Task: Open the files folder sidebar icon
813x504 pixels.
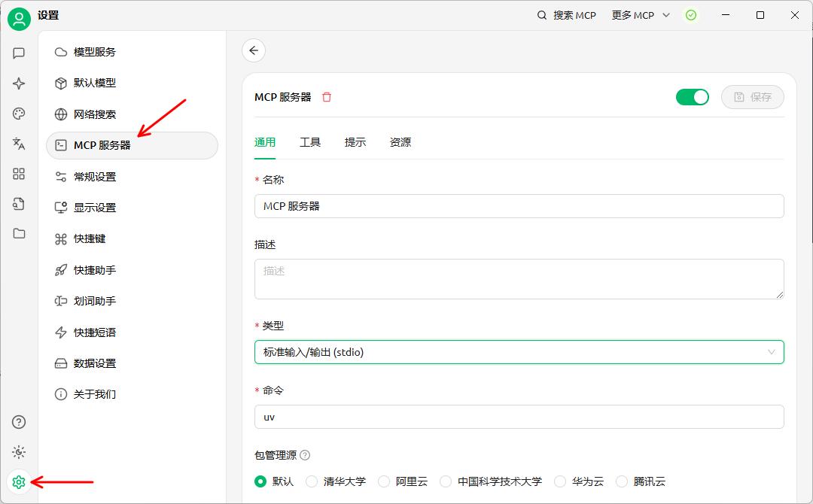Action: click(x=19, y=233)
